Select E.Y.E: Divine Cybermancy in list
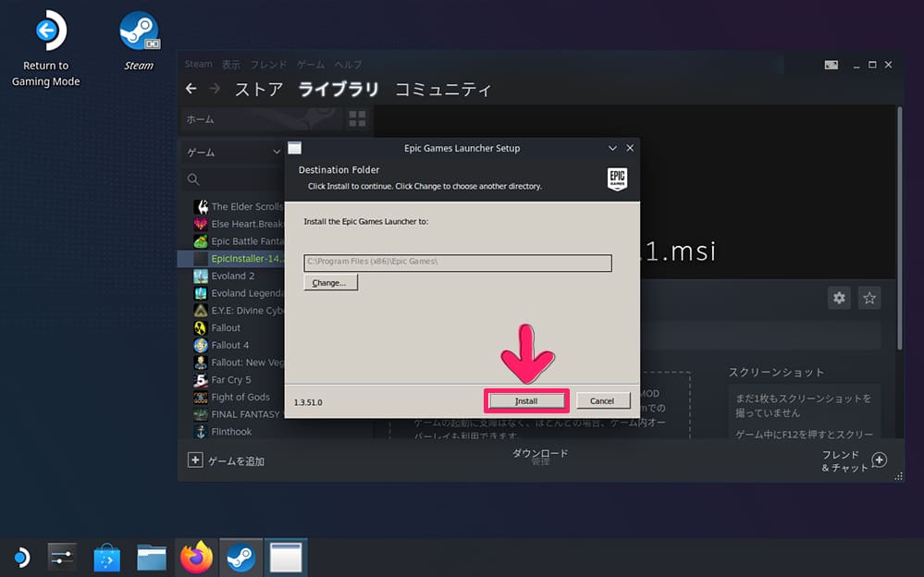The height and width of the screenshot is (577, 924). [x=247, y=310]
